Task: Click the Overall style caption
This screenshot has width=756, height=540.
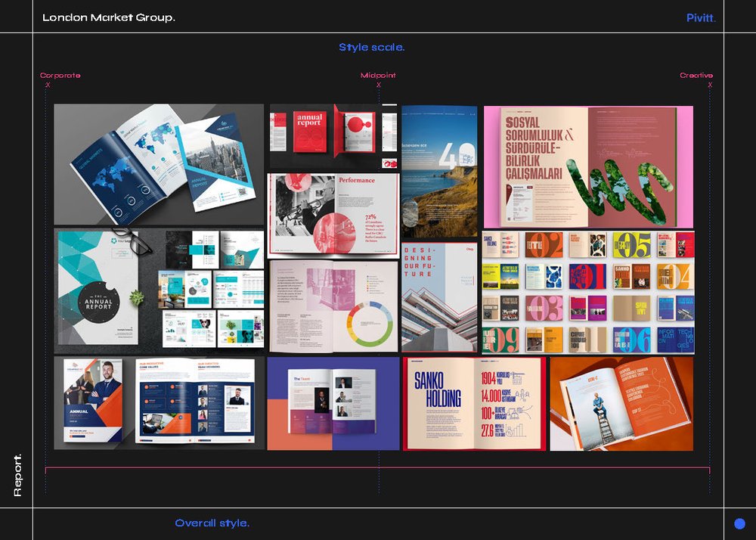Action: coord(212,523)
